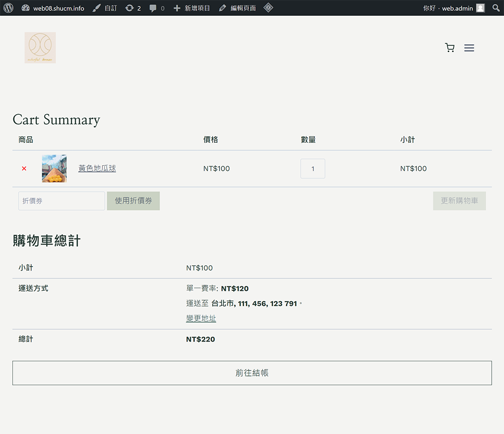The height and width of the screenshot is (434, 504).
Task: Click the diamond-shaped plugin icon in admin bar
Action: click(268, 8)
